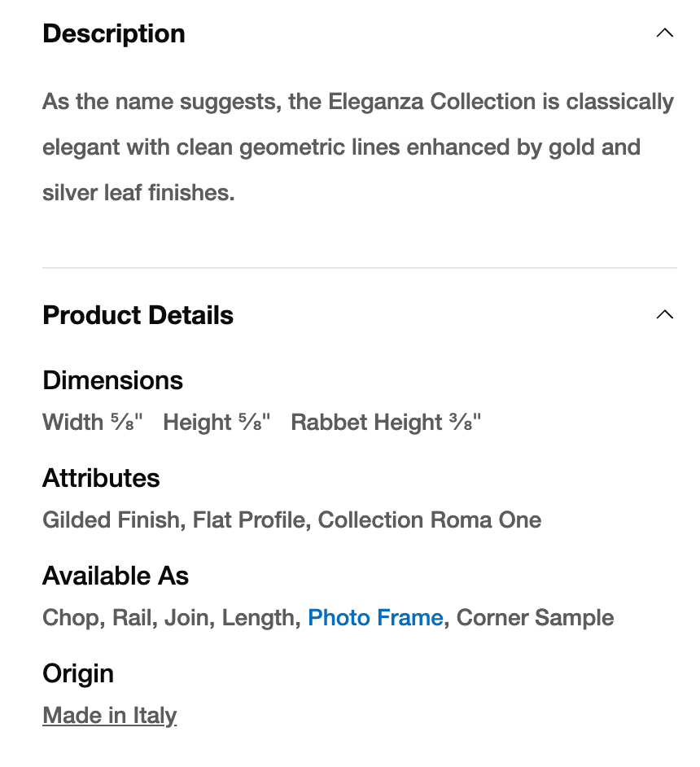Click the Corner Sample option text
This screenshot has height=767, width=700.
click(536, 618)
